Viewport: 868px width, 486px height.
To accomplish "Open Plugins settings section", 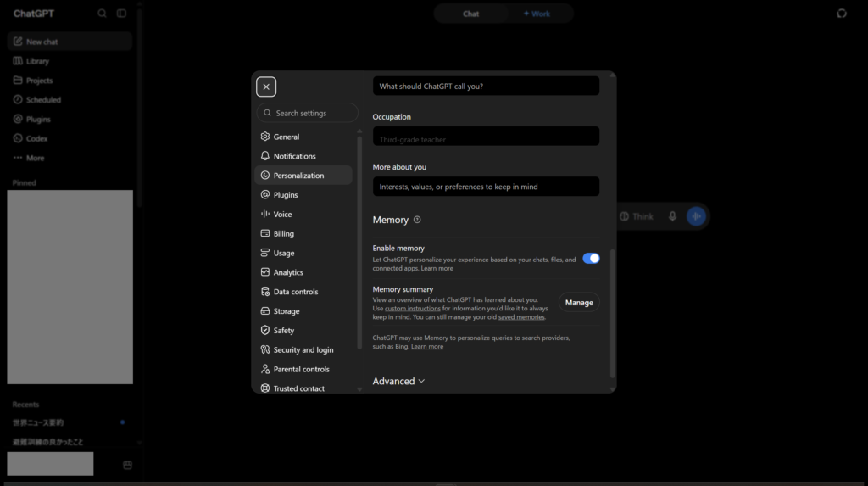I will (x=303, y=195).
